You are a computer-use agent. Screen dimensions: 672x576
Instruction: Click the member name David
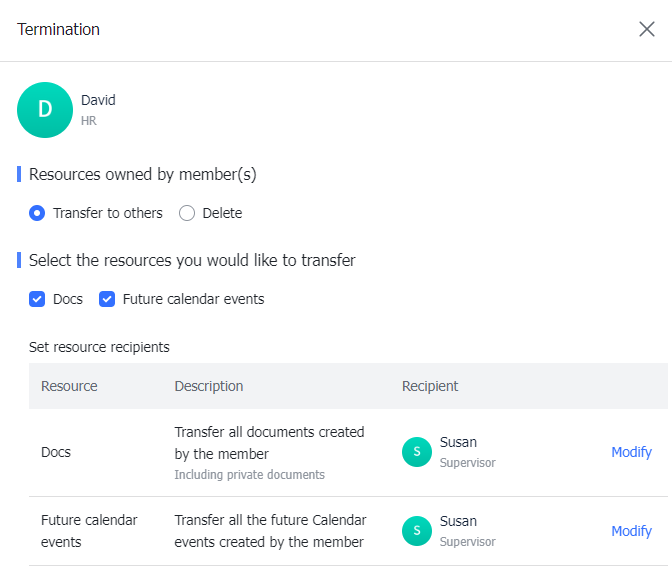(x=98, y=100)
